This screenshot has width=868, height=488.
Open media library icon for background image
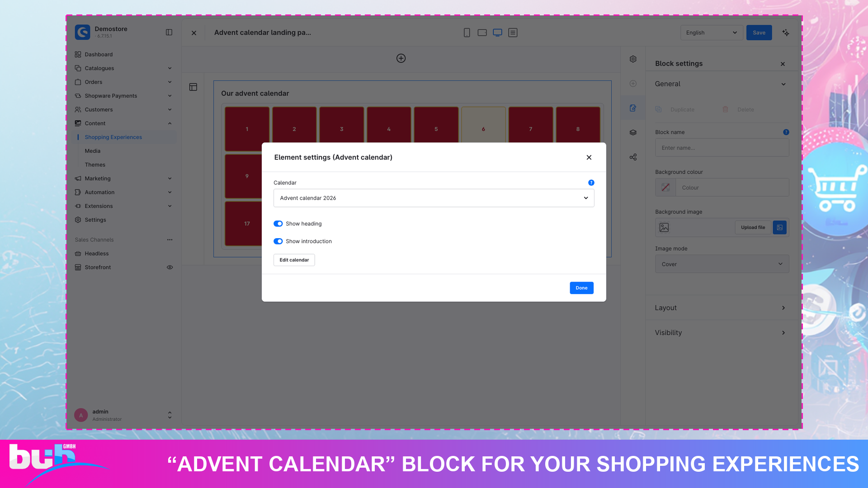point(779,227)
